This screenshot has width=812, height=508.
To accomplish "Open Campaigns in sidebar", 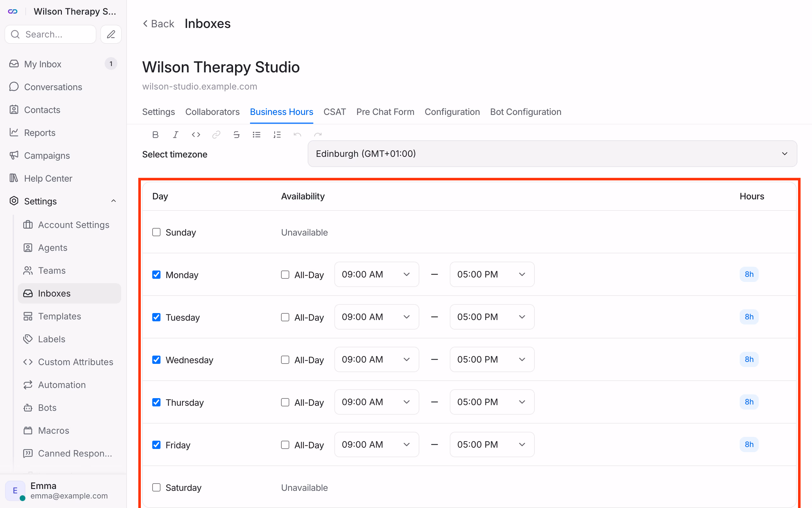I will point(63,155).
